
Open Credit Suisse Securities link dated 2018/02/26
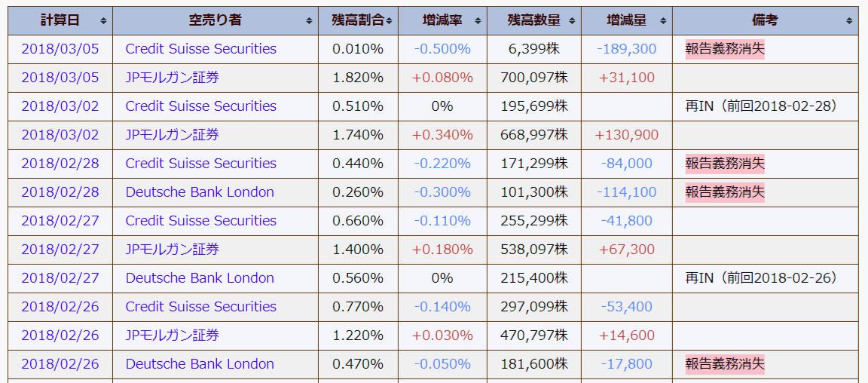201,307
